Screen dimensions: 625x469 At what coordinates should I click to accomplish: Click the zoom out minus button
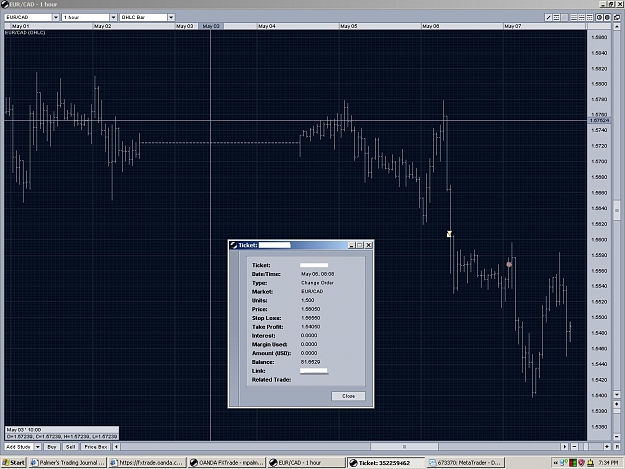click(x=574, y=447)
